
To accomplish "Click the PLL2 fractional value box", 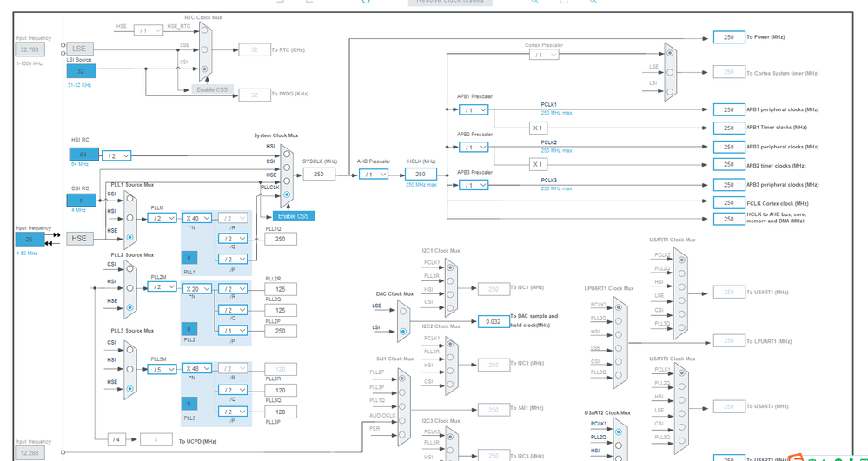I will click(189, 329).
